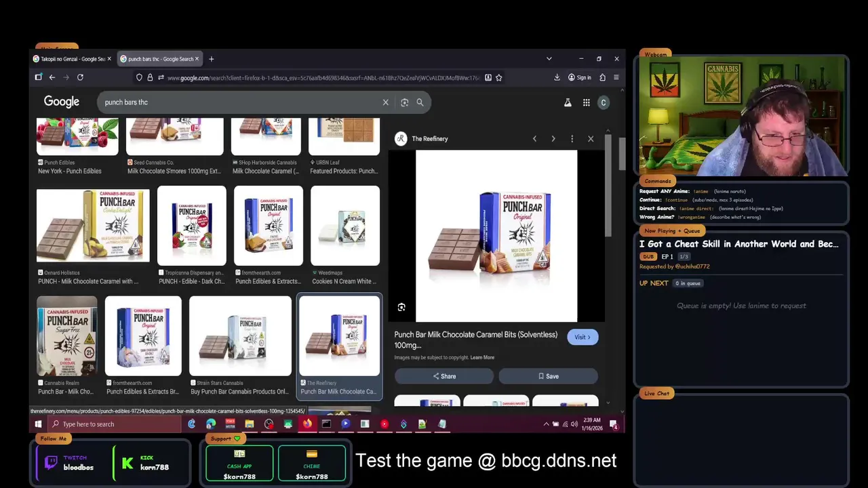This screenshot has width=868, height=488.
Task: Open the terminal icon in the taskbar
Action: click(x=326, y=424)
